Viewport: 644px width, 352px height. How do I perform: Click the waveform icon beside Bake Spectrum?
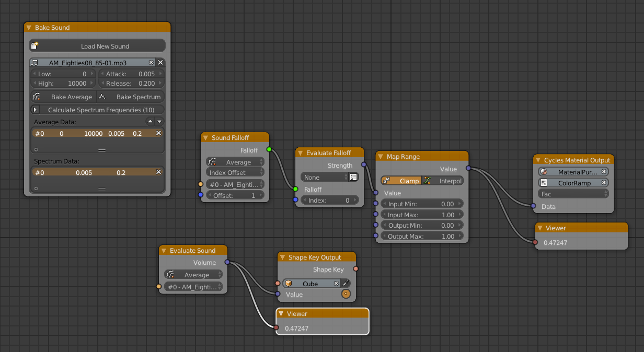[102, 97]
